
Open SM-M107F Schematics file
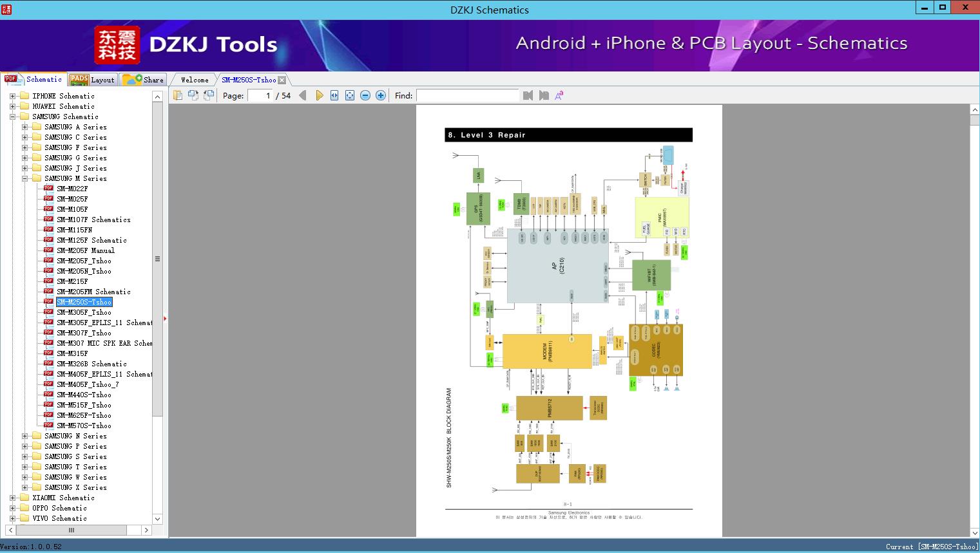93,220
